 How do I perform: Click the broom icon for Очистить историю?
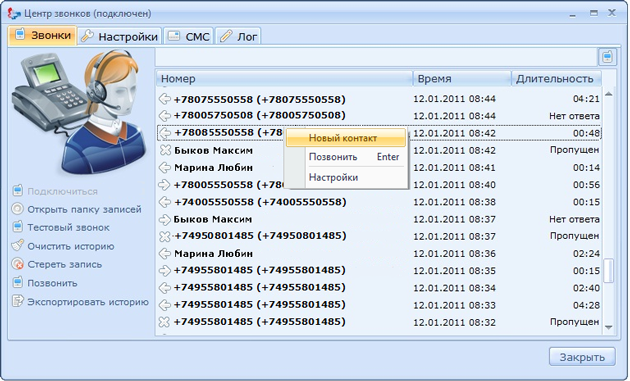(x=18, y=245)
